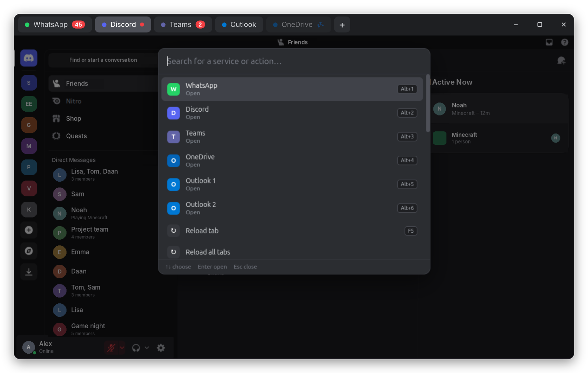Open the Project team group chat

(x=103, y=233)
